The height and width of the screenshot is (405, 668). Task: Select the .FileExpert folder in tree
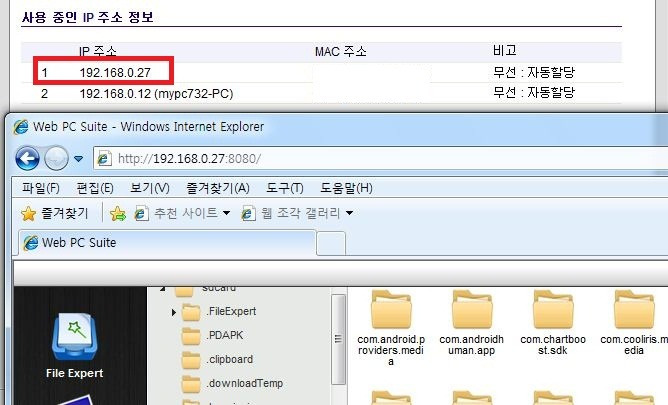pyautogui.click(x=231, y=311)
